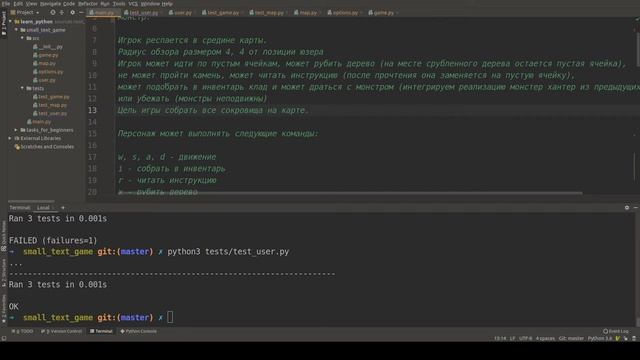Open the Code menu
This screenshot has height=360, width=640.
(x=69, y=4)
